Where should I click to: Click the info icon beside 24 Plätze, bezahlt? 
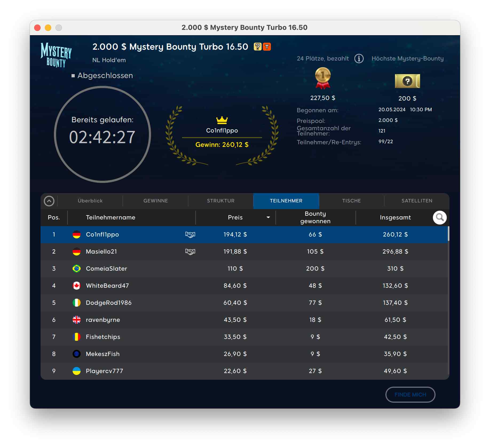coord(359,58)
